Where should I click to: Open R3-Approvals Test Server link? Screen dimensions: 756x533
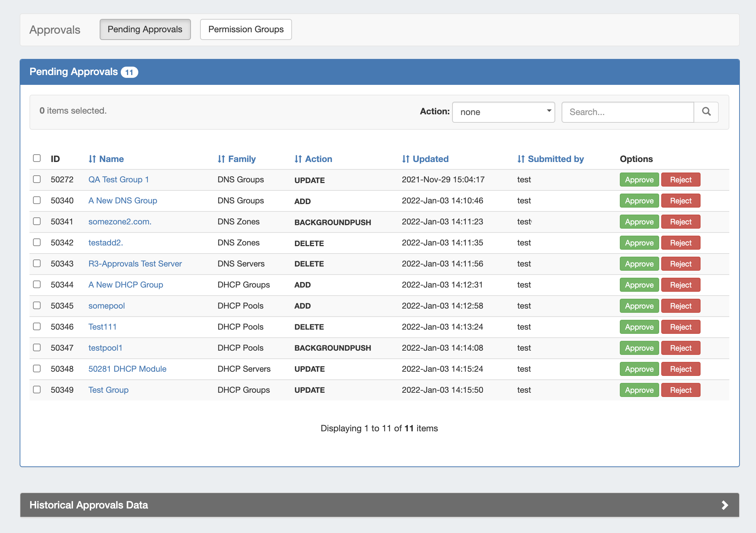135,264
